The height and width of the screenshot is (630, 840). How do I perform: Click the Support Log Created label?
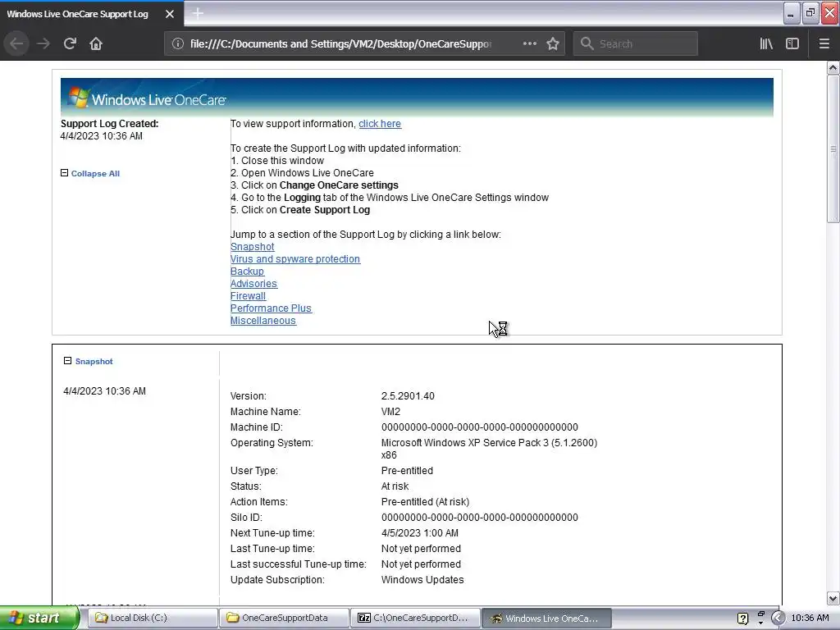(109, 124)
